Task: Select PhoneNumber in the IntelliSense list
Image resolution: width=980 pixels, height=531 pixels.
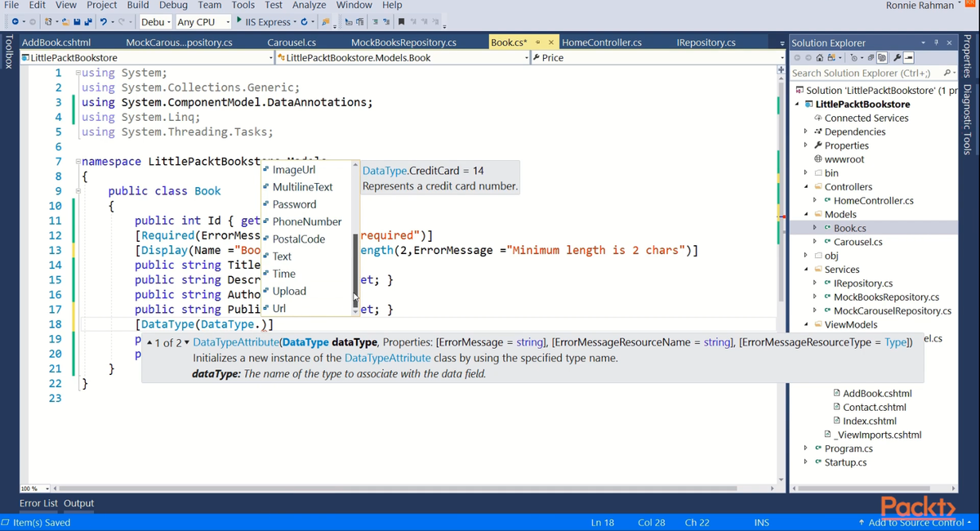Action: click(x=306, y=221)
